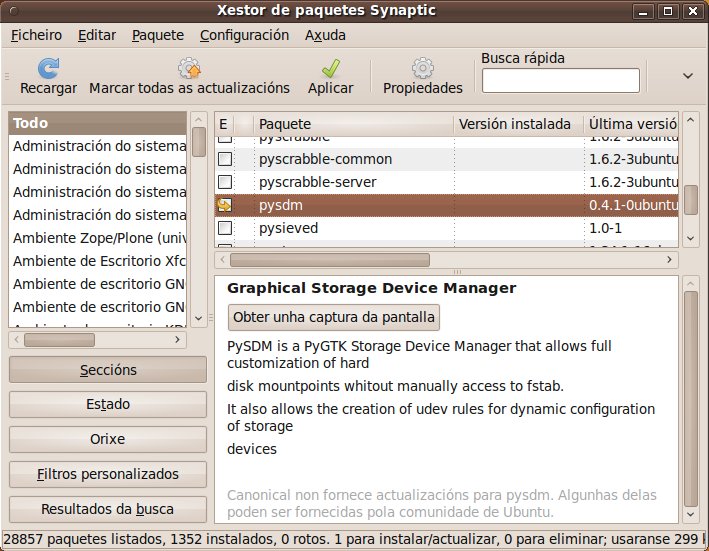
Task: Click package list horizontal scrollbar thumb
Action: point(330,260)
